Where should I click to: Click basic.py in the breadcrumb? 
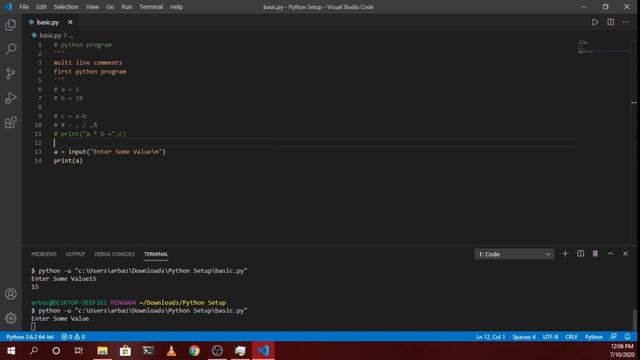click(50, 36)
